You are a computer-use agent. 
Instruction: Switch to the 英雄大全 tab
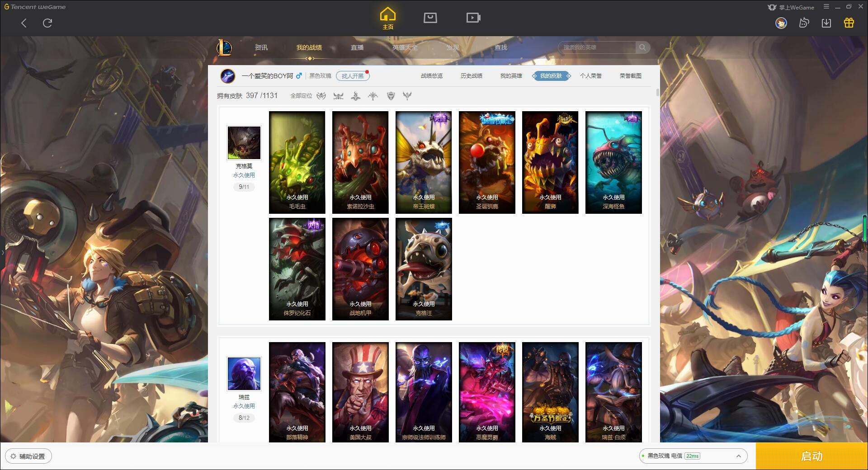(x=405, y=47)
